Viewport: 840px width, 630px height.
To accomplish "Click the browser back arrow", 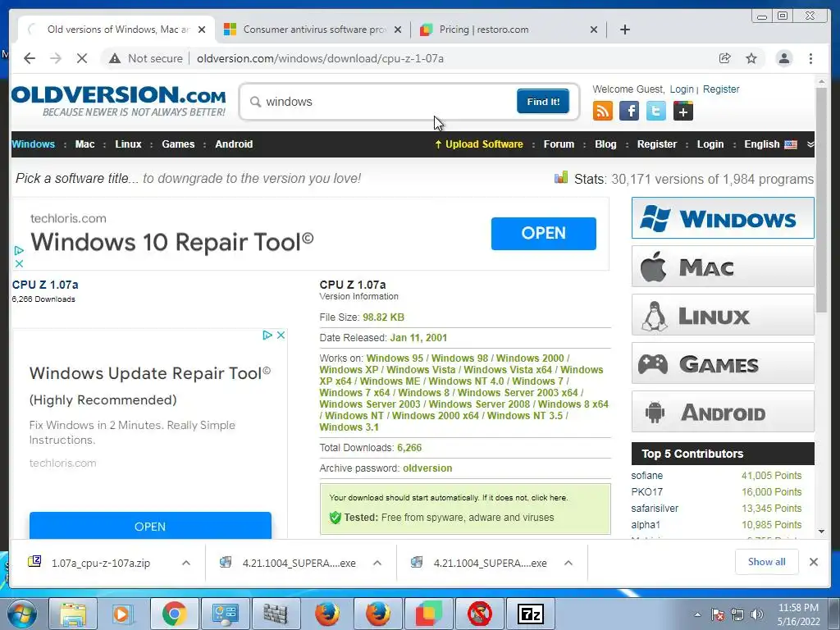I will tap(30, 58).
